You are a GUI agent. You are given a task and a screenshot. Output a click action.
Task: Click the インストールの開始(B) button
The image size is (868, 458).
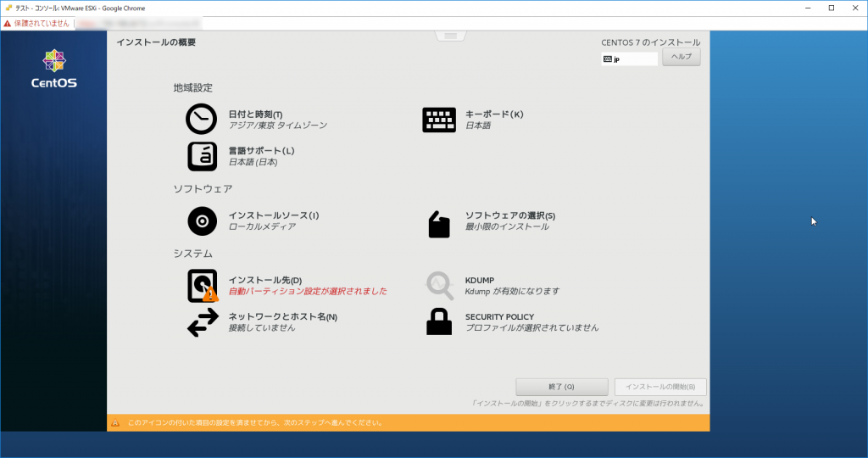coord(659,387)
